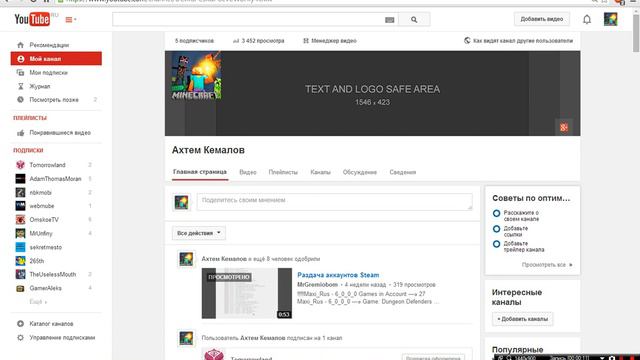Click the Управление подписками gear icon
This screenshot has width=640, height=360.
point(20,338)
